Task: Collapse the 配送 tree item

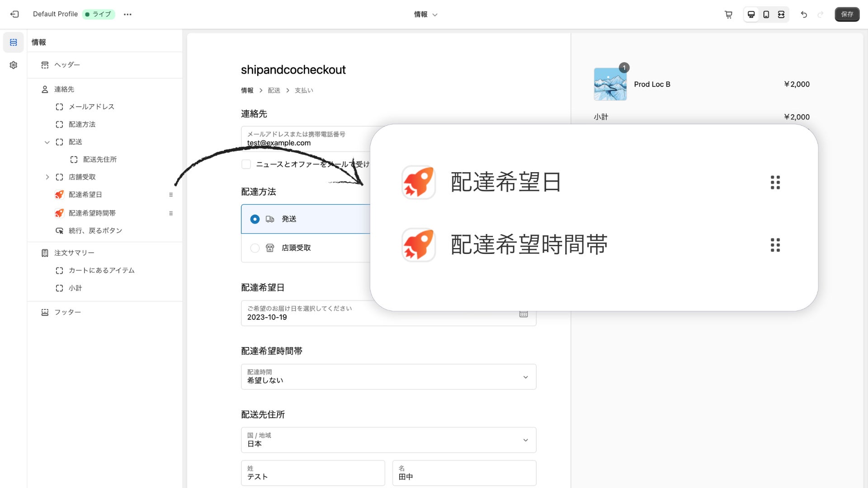Action: [47, 142]
